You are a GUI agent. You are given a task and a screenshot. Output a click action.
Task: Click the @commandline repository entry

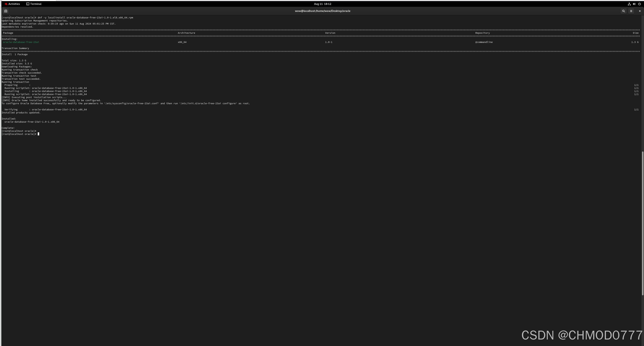tap(484, 42)
